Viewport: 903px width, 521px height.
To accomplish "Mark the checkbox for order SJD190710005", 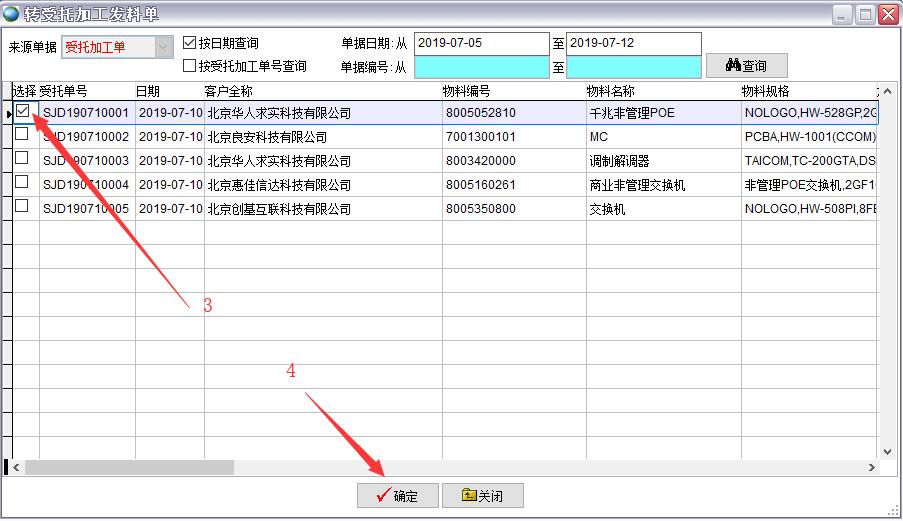I will pyautogui.click(x=22, y=207).
